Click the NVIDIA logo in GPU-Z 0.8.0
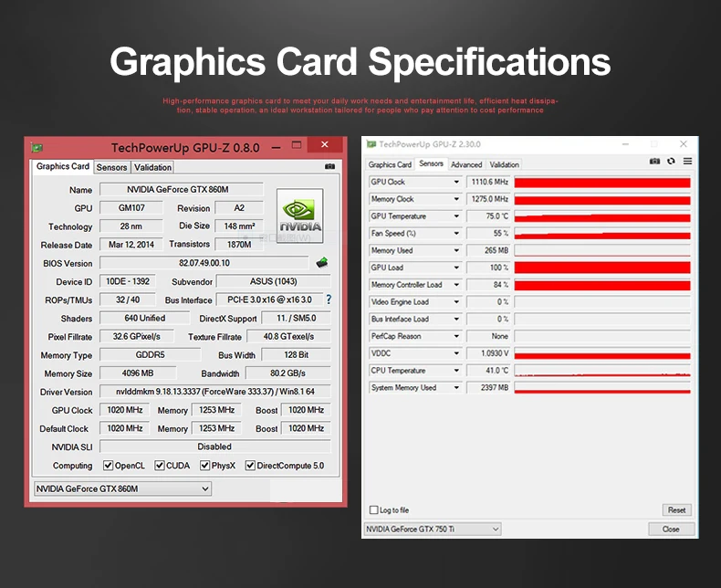721x588 pixels. coord(299,215)
